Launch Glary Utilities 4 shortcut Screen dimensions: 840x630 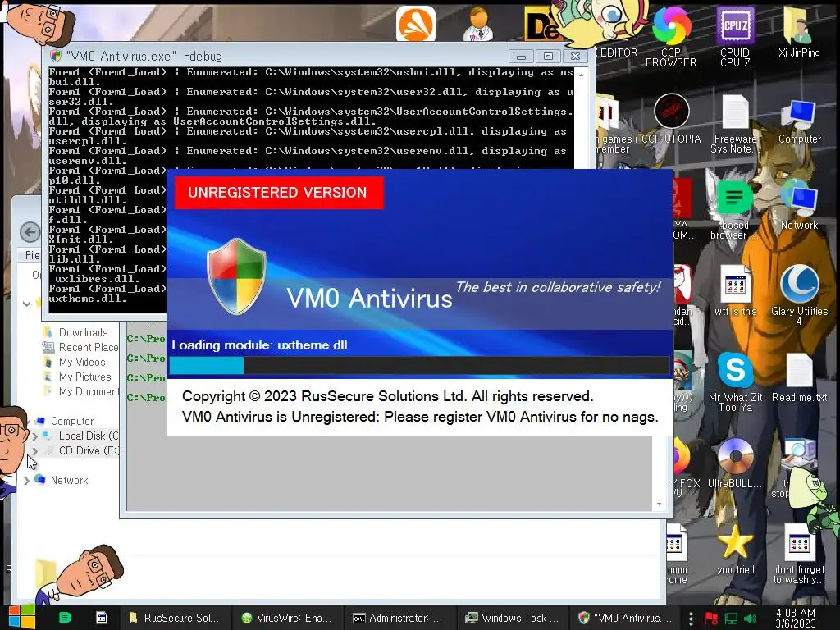click(x=799, y=294)
